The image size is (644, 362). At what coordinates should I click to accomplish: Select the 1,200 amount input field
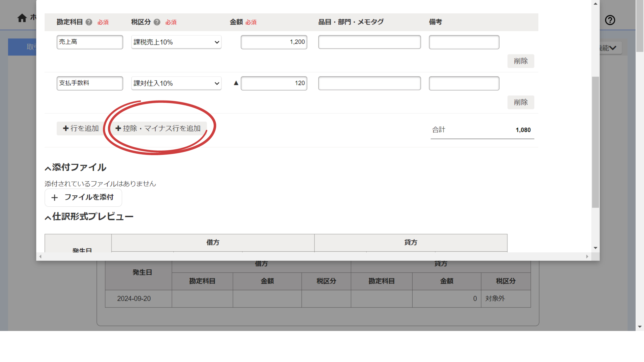tap(274, 42)
